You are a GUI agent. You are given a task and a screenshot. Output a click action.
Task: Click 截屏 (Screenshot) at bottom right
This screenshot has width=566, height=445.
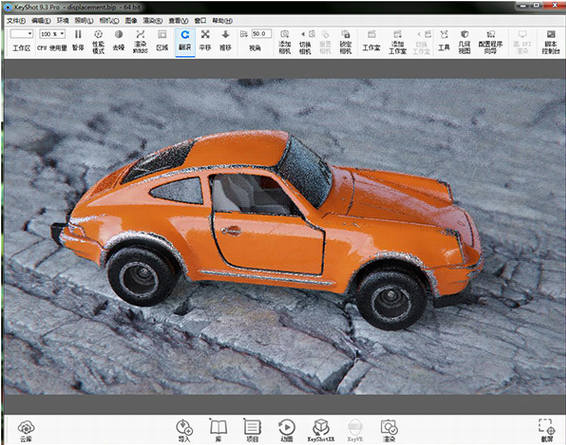pos(547,431)
